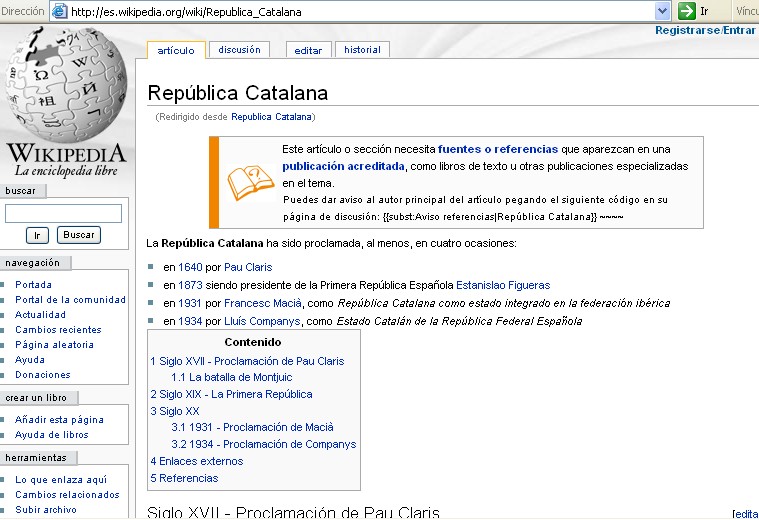Click the Ir search button

[37, 235]
